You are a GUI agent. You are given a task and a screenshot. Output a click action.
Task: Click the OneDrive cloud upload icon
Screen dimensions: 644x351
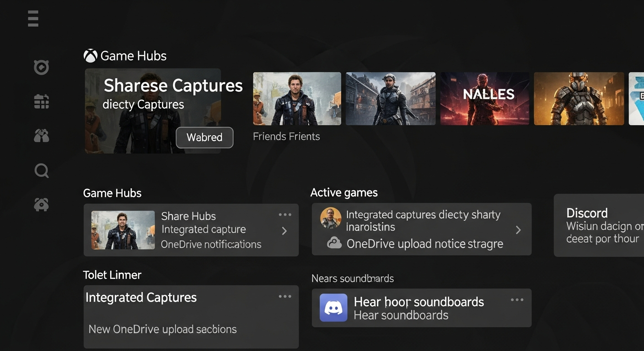point(334,243)
